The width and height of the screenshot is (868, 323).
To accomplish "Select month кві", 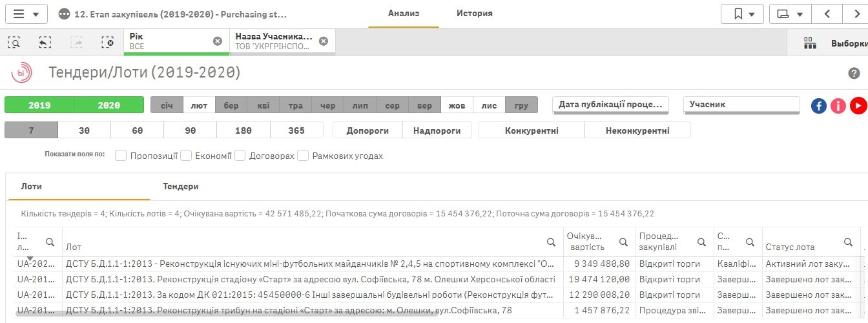I will pos(263,105).
